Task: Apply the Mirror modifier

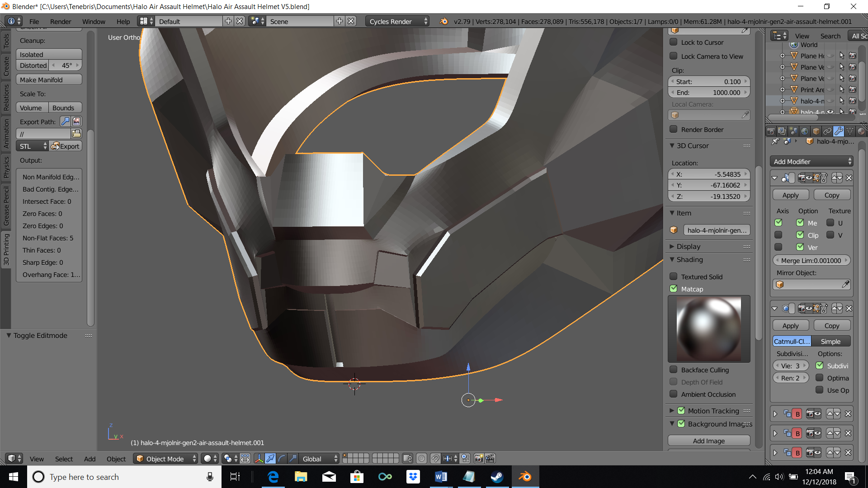Action: [x=791, y=195]
